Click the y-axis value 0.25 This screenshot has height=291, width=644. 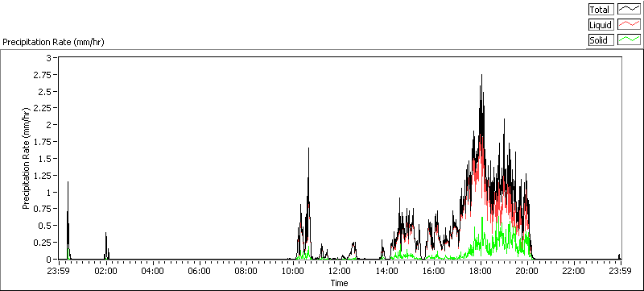click(x=43, y=243)
